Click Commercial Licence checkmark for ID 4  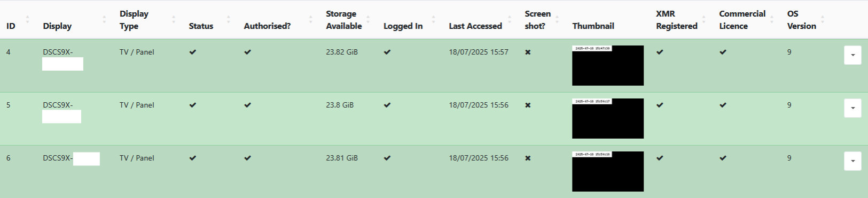(723, 52)
